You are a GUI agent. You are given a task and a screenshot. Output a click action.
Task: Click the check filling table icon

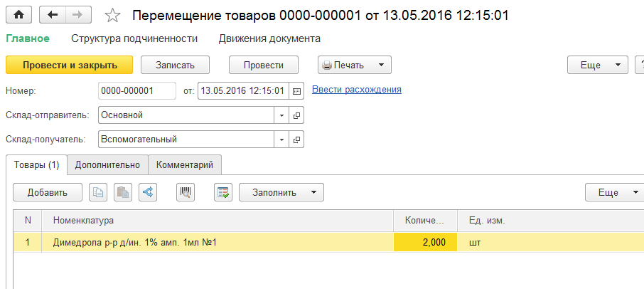click(x=223, y=192)
